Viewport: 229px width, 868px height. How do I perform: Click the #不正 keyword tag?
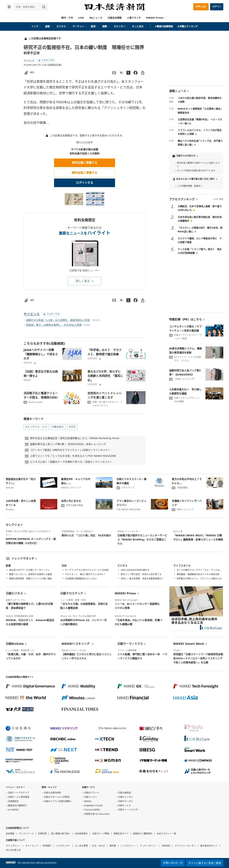click(x=72, y=427)
